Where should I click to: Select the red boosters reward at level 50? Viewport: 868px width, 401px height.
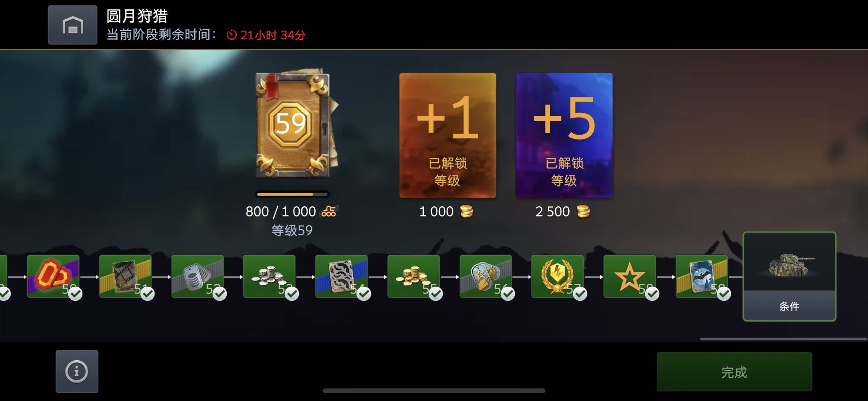point(53,276)
